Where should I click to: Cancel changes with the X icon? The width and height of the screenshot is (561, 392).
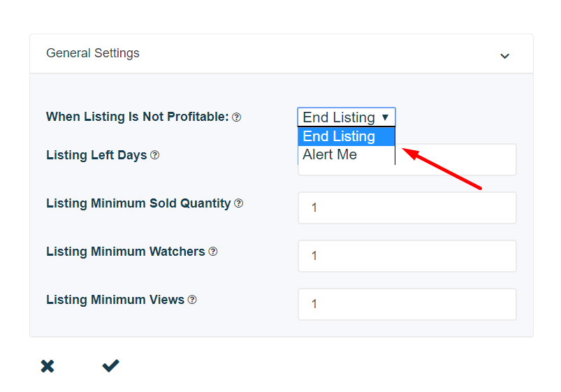pos(48,366)
